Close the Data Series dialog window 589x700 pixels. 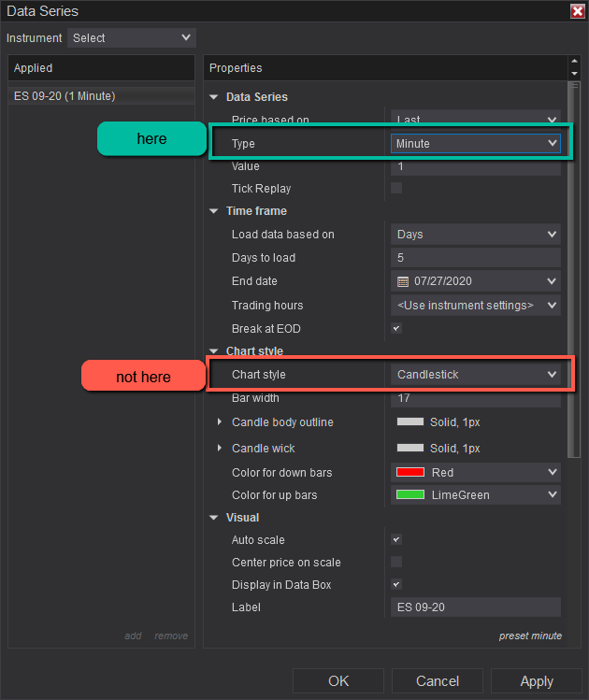click(x=577, y=11)
